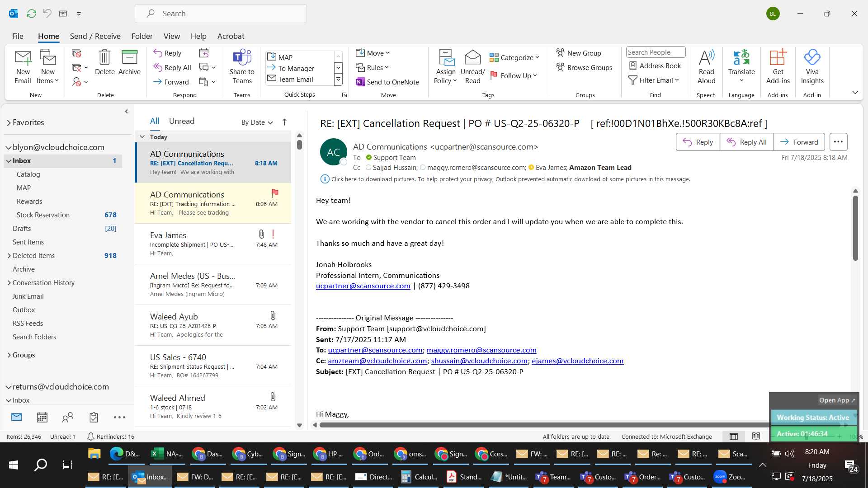Click Reply button in reading pane
Viewport: 868px width, 488px height.
click(x=698, y=142)
